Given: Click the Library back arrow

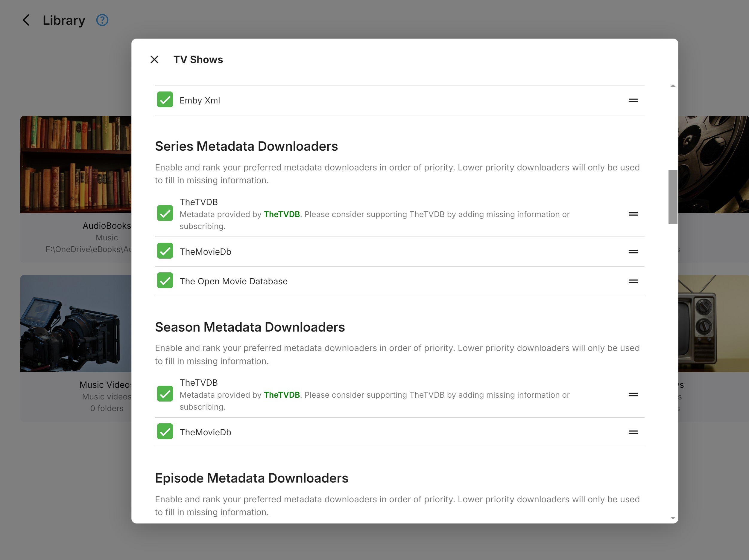Looking at the screenshot, I should click(x=26, y=20).
